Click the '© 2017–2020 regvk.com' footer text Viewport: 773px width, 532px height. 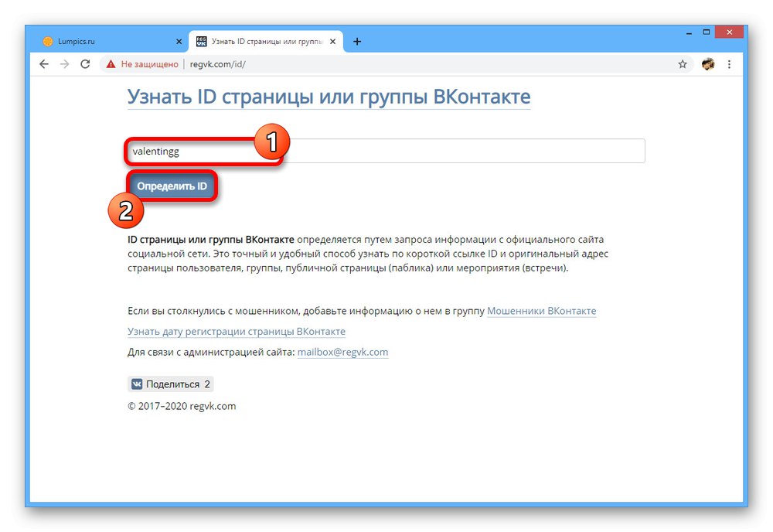[x=182, y=406]
